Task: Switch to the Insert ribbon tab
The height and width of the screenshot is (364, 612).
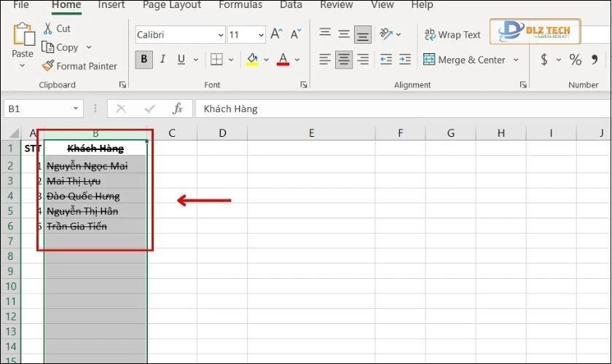Action: click(111, 5)
